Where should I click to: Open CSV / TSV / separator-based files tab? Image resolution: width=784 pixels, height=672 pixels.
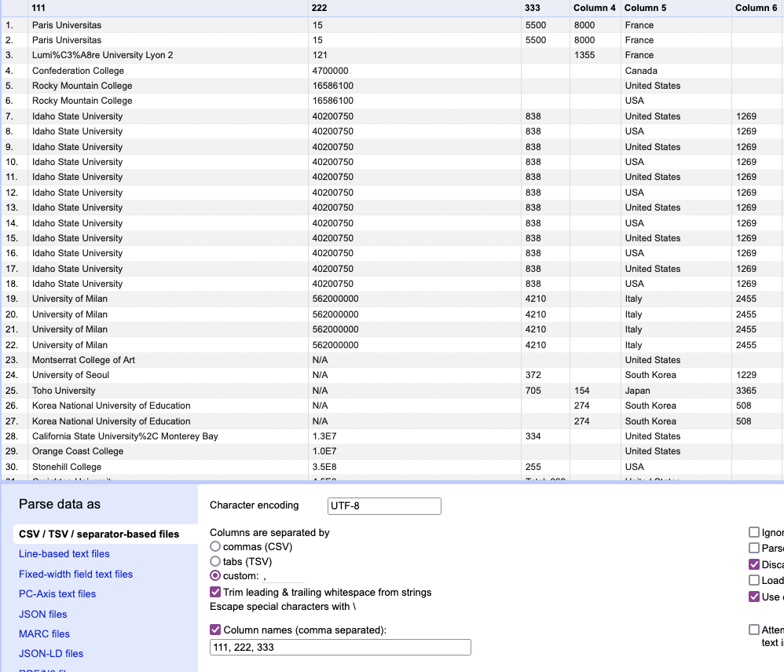point(99,534)
